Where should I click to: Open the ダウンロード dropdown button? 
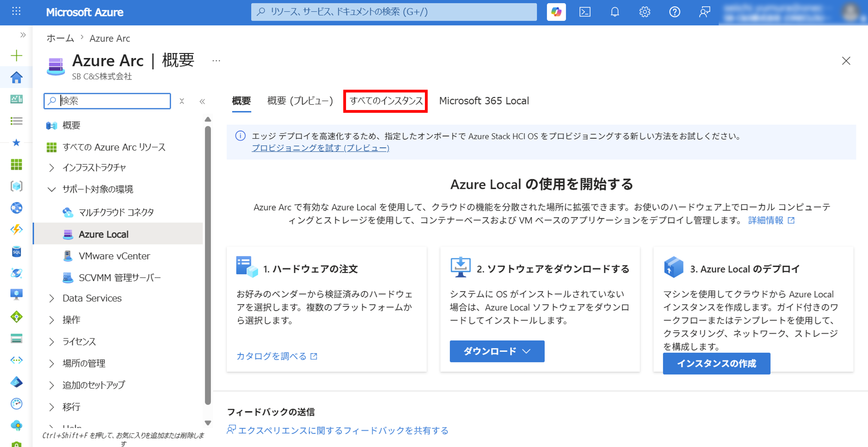497,351
